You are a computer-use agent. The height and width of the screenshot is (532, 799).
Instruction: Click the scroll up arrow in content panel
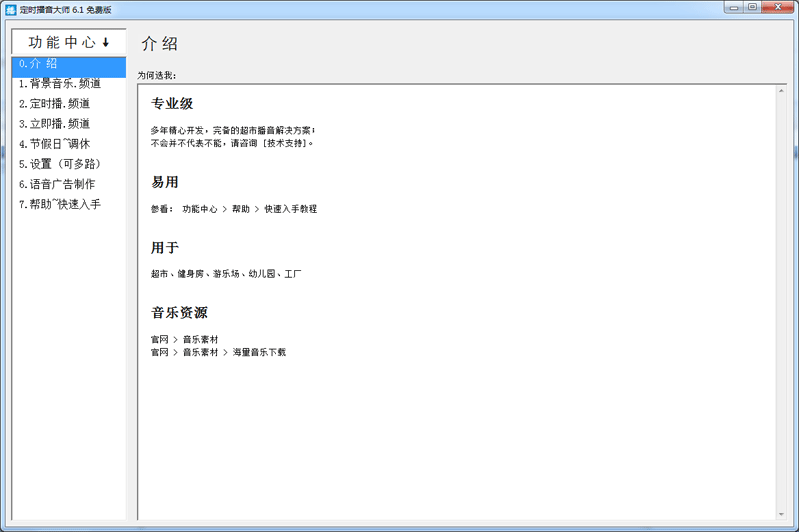781,92
